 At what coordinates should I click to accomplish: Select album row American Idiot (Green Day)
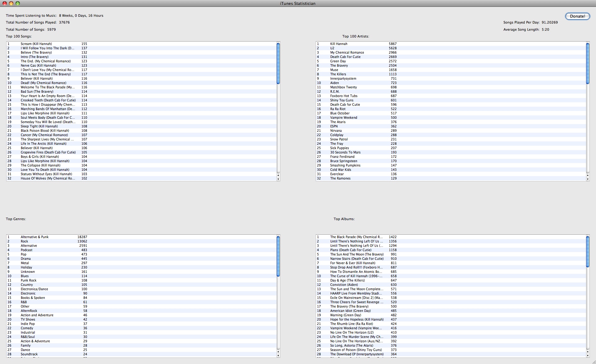click(x=451, y=311)
